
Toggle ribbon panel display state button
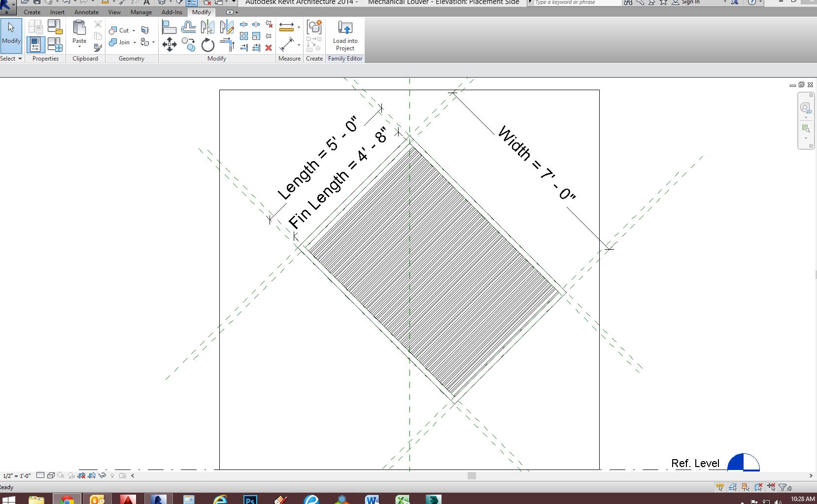pos(230,12)
